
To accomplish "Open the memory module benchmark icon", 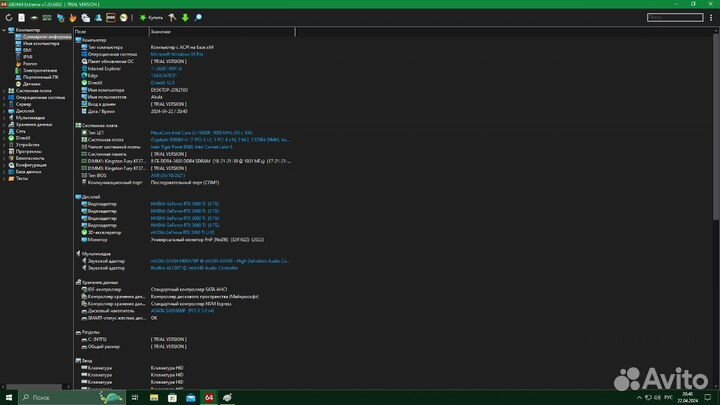I will tap(47, 17).
